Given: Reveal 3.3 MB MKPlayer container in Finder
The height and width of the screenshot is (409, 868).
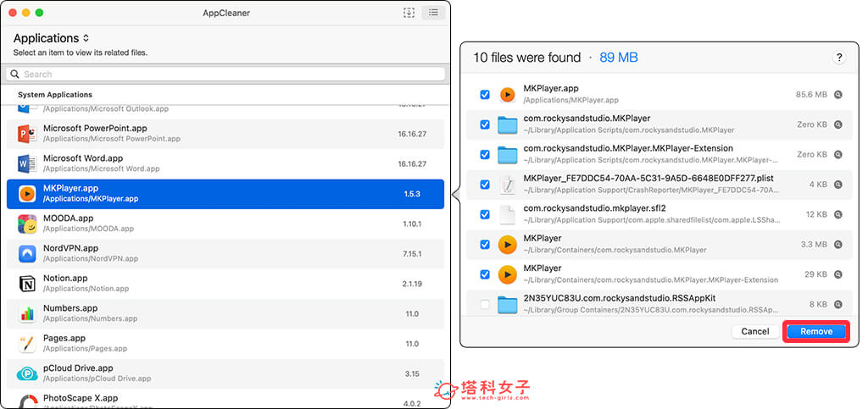Looking at the screenshot, I should 838,244.
